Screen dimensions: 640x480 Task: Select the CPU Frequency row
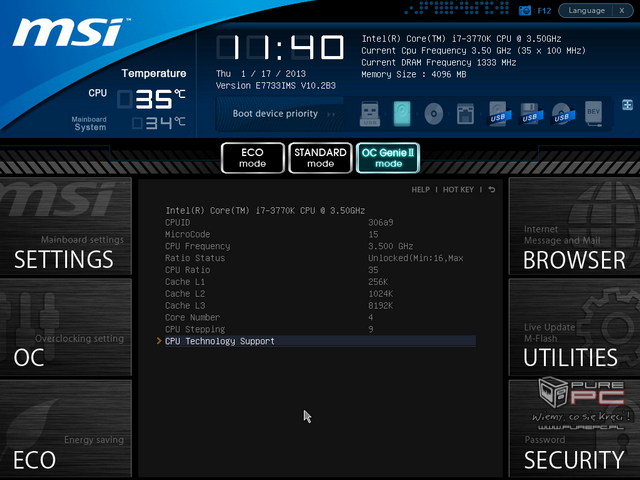point(320,246)
